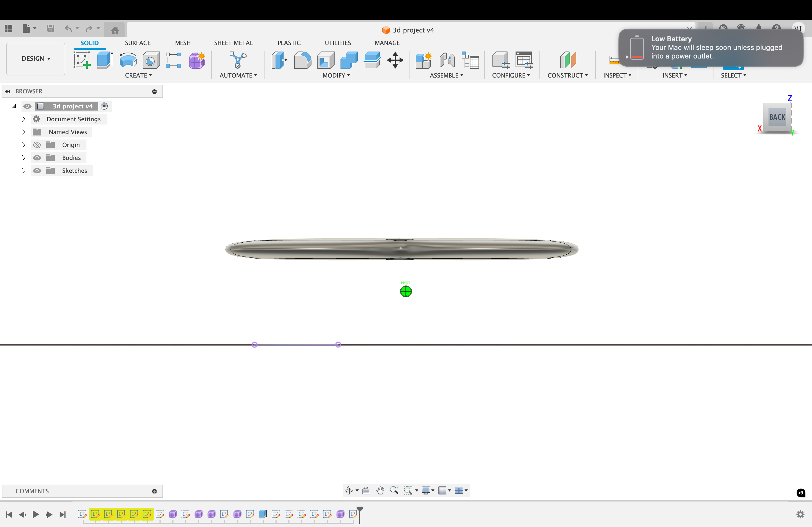Screen dimensions: 812x527
Task: Select the Joint tool icon
Action: pos(447,60)
